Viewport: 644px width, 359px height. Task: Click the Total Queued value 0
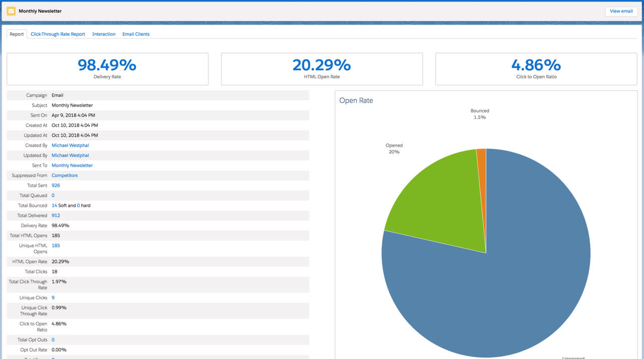point(53,196)
